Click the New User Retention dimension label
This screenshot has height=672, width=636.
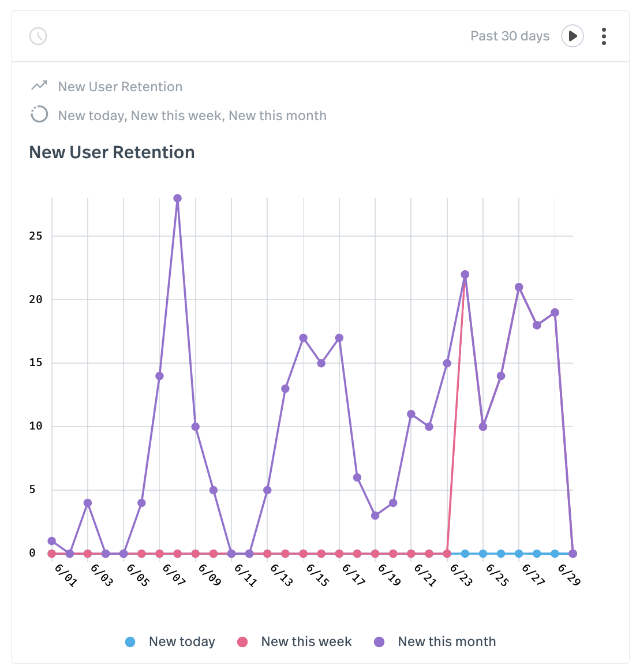119,86
